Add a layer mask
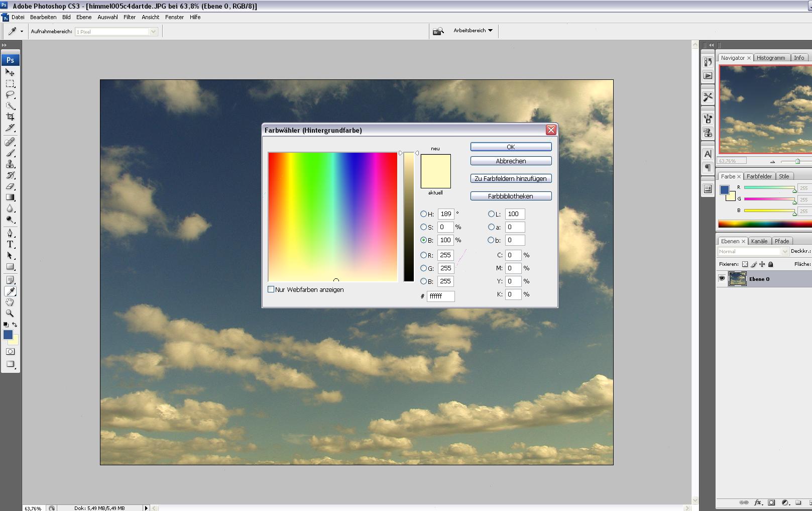 772,502
